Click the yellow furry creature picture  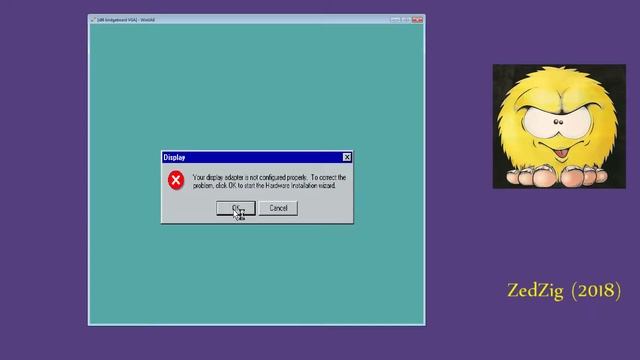click(x=559, y=126)
